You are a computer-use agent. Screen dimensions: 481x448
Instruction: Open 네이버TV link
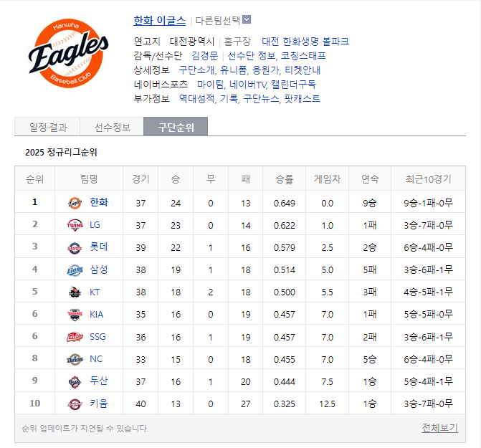(x=248, y=84)
